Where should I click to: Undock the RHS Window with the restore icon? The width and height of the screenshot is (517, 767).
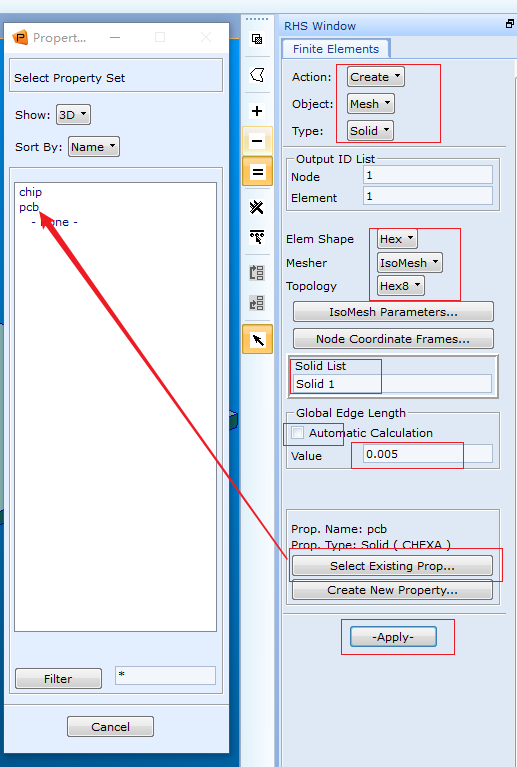[x=510, y=24]
